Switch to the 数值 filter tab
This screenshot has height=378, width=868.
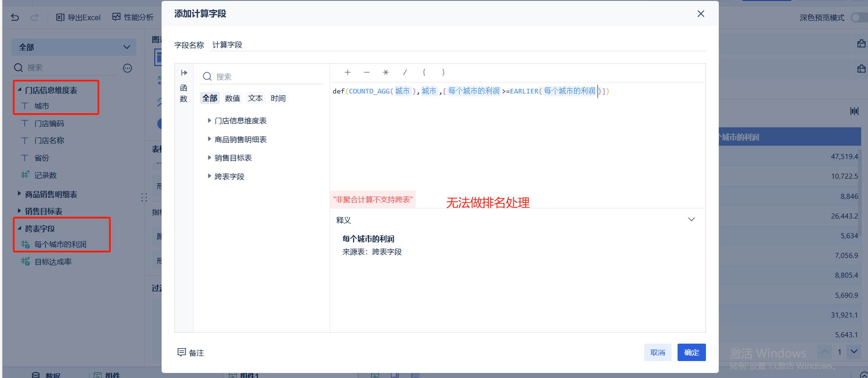(x=233, y=98)
